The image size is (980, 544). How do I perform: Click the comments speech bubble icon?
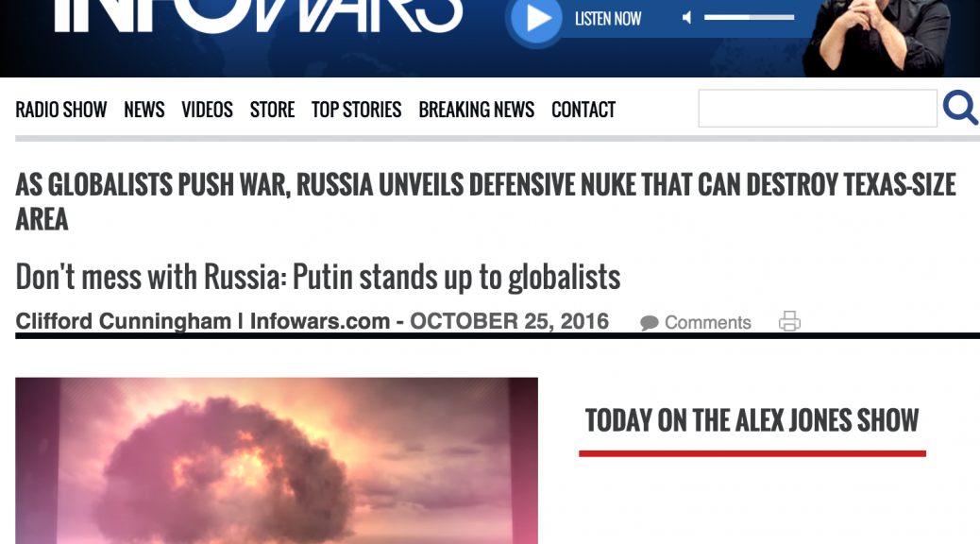pos(650,323)
